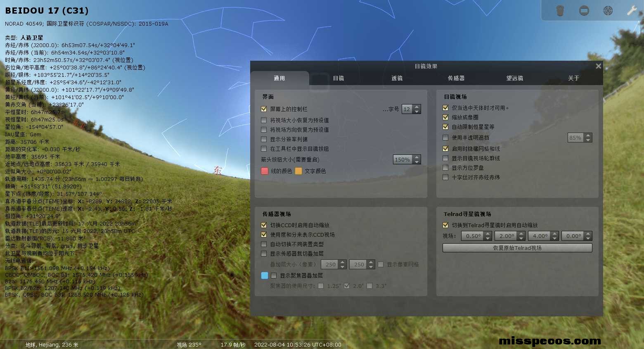Open the orange 文字颜色 swatch
This screenshot has height=349, width=644.
298,171
